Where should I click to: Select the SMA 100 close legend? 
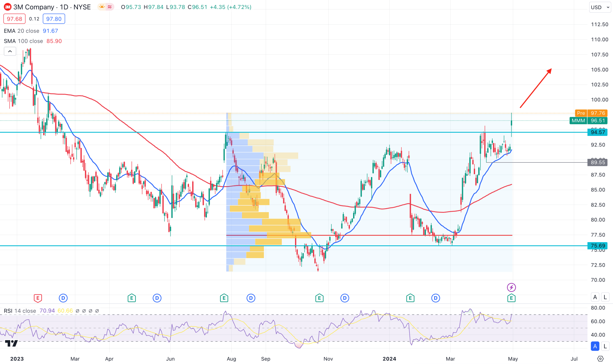23,41
